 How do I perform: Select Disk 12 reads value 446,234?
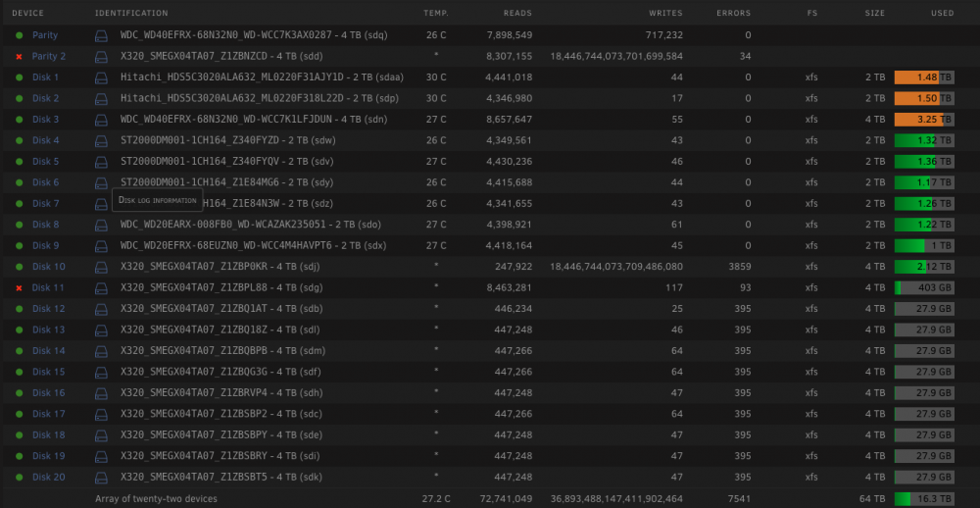click(x=514, y=308)
